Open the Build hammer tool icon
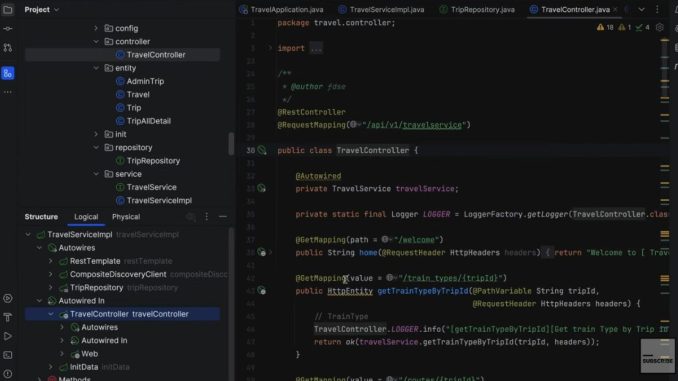This screenshot has width=678, height=381. point(8,317)
